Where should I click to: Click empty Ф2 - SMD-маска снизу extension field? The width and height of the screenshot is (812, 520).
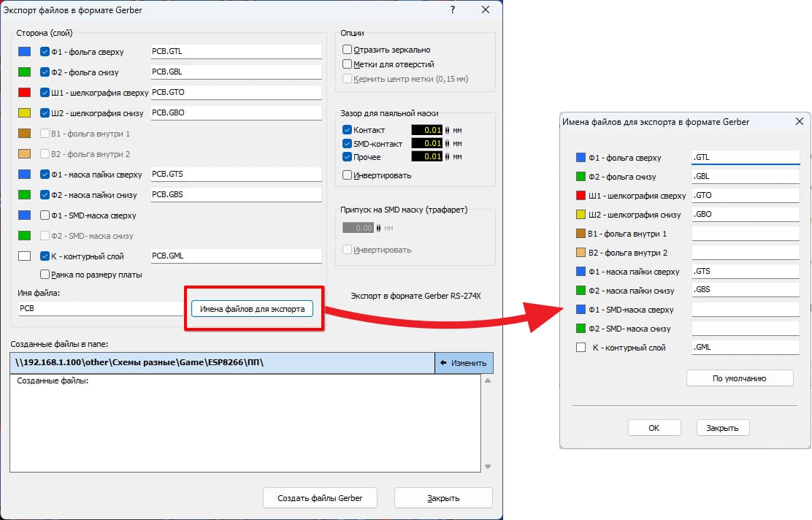[x=746, y=328]
